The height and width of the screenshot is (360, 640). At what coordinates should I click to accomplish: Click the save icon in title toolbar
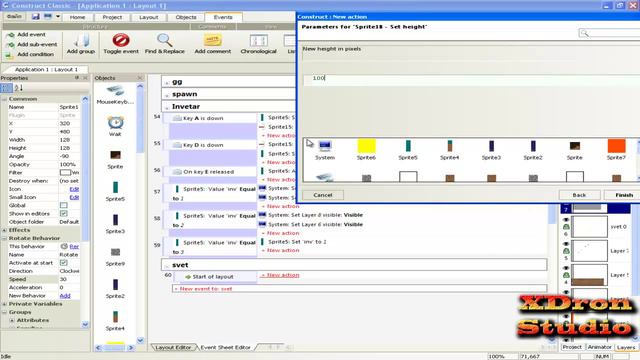(36, 16)
